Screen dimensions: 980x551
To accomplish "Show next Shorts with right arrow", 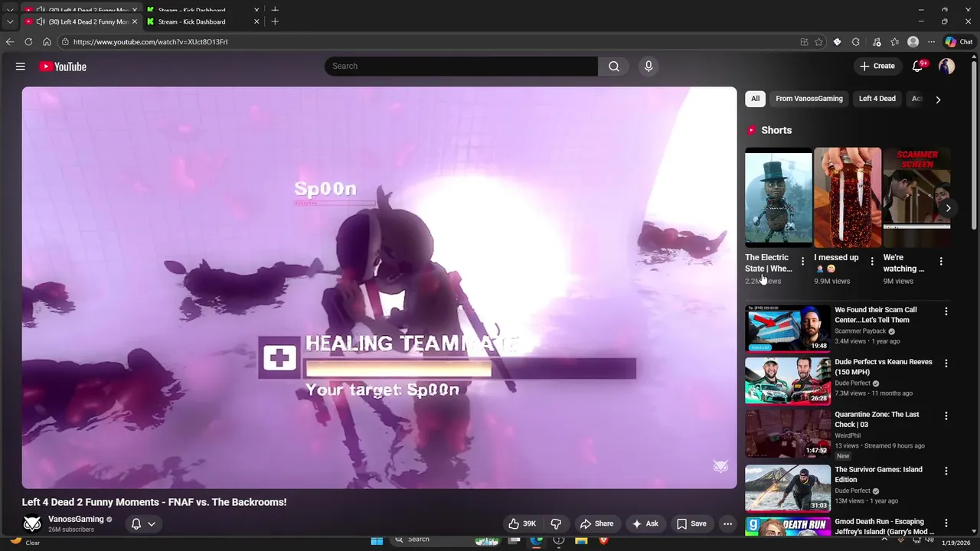I will point(948,208).
